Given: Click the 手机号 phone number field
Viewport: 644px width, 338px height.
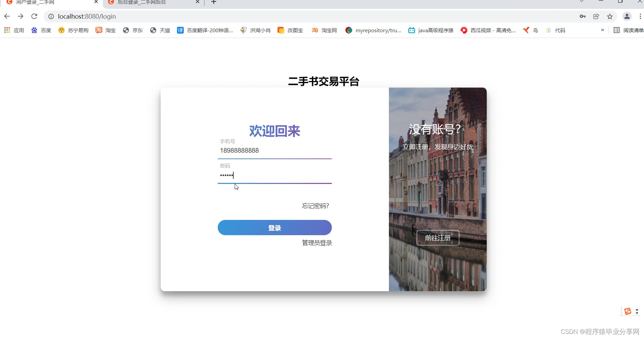Looking at the screenshot, I should point(274,150).
